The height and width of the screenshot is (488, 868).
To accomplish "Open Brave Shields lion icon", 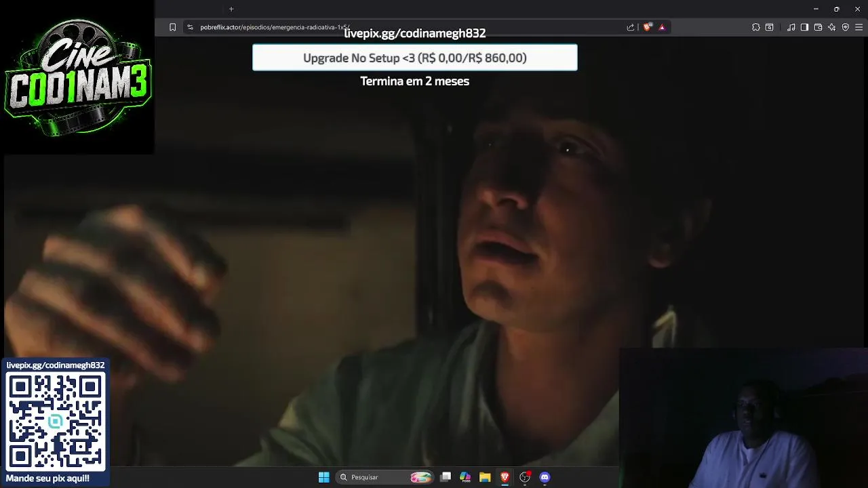I will 647,27.
